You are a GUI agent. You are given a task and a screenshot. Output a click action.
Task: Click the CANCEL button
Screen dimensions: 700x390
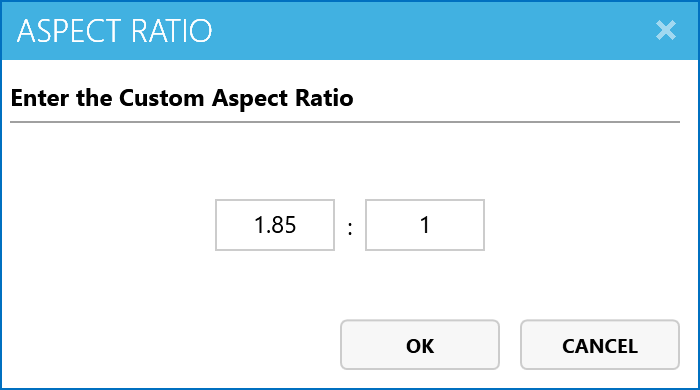600,344
